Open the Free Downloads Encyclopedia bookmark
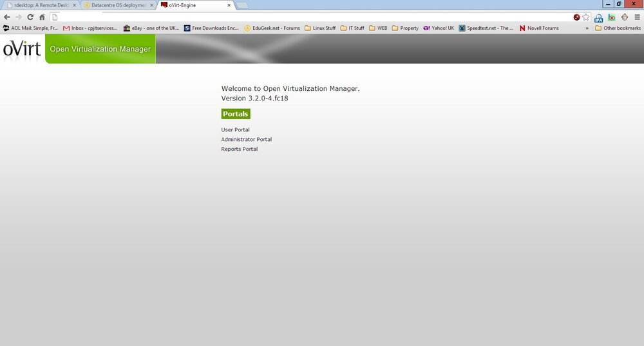Screen dimensions: 644x346 [211, 28]
